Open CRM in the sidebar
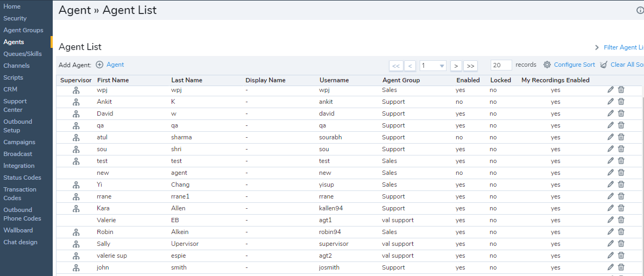644x276 pixels. (10, 89)
